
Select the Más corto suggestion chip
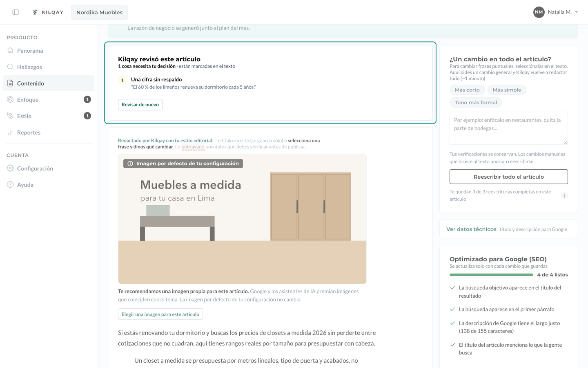pyautogui.click(x=467, y=90)
